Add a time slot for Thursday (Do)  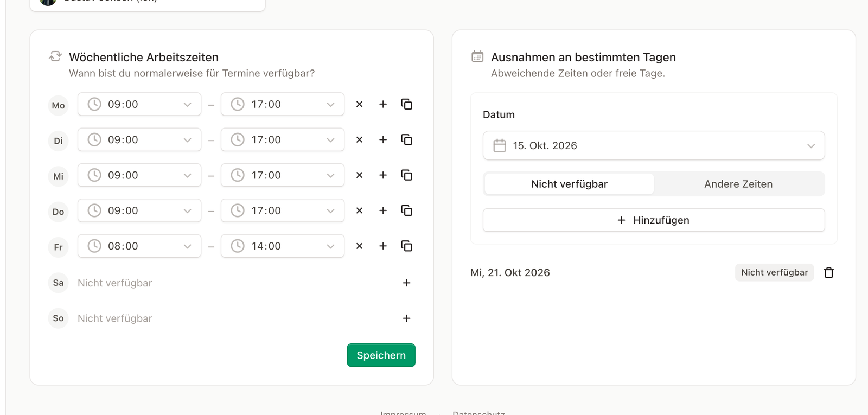pyautogui.click(x=383, y=210)
